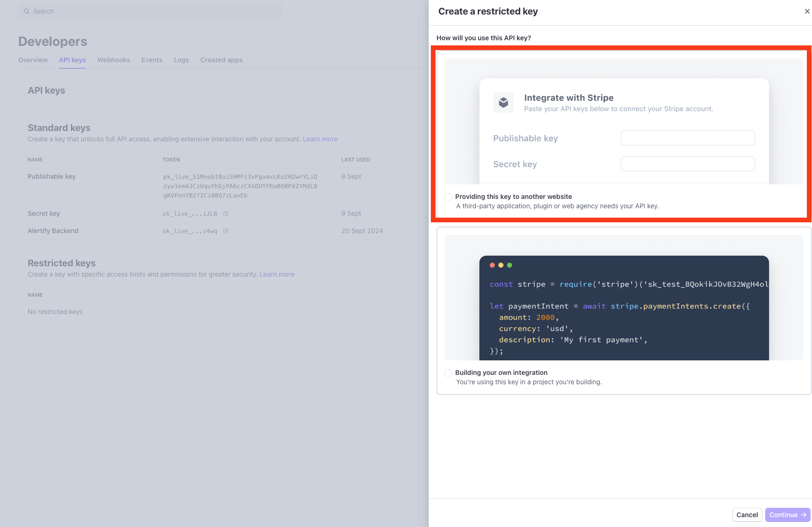This screenshot has height=527, width=812.
Task: Click the Cancel button
Action: [x=747, y=515]
